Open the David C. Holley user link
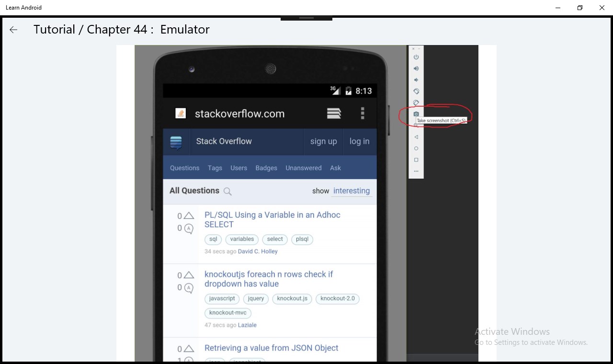The width and height of the screenshot is (613, 364). [x=258, y=251]
